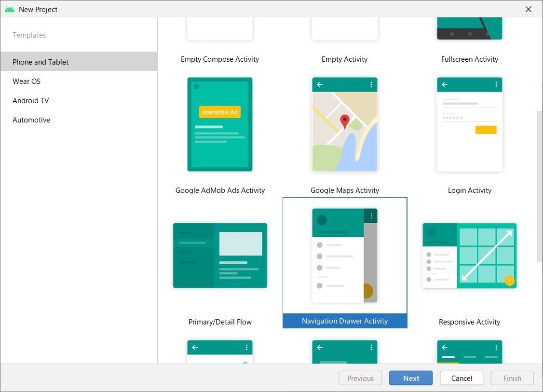The image size is (543, 392).
Task: Click the Google AdMob Ads Activity label
Action: click(x=220, y=190)
